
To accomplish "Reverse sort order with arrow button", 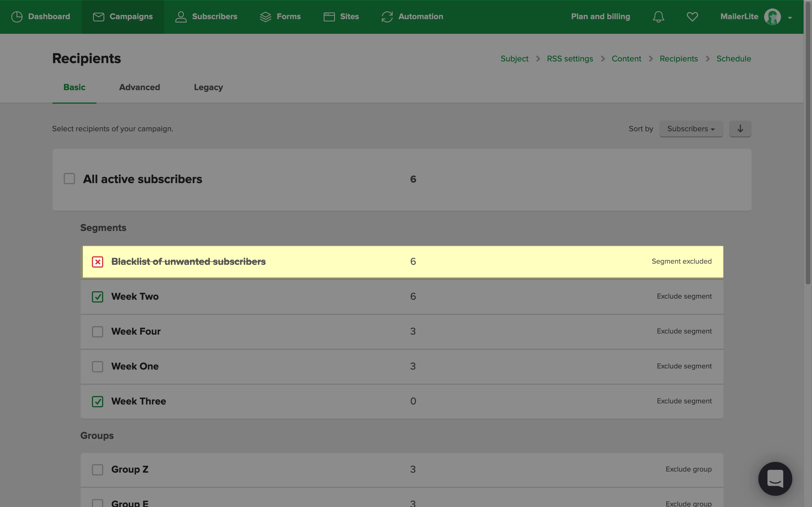I will tap(740, 129).
